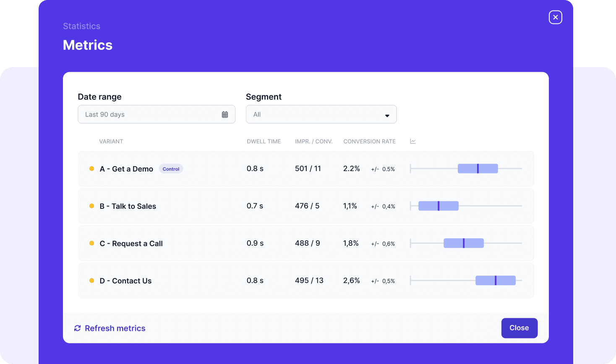This screenshot has height=364, width=616.
Task: Click yellow dot for C - Request a Call
Action: click(x=91, y=243)
